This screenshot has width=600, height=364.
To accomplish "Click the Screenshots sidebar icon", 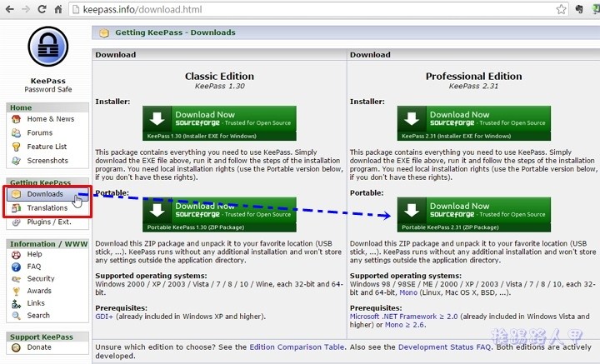I will tap(16, 161).
